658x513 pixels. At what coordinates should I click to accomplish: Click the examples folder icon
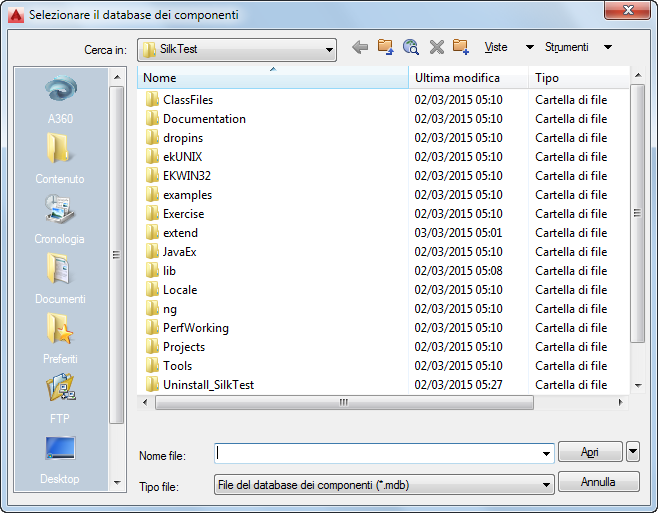pos(152,194)
